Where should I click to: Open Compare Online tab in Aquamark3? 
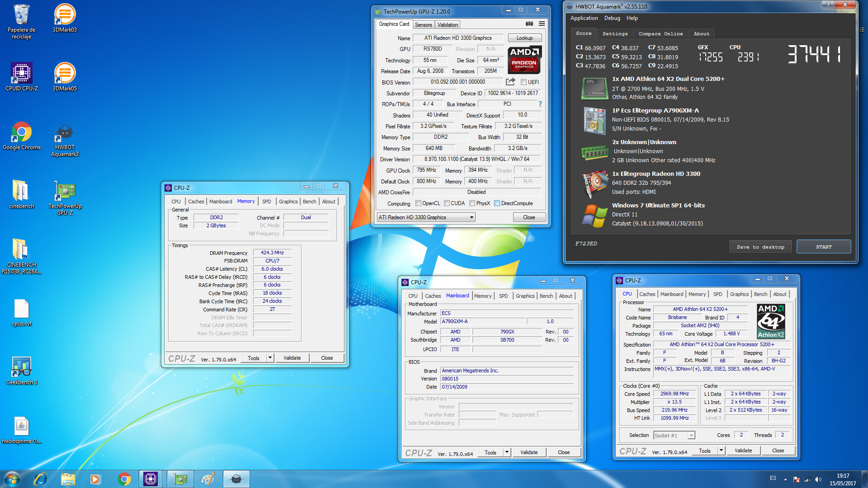pyautogui.click(x=660, y=34)
